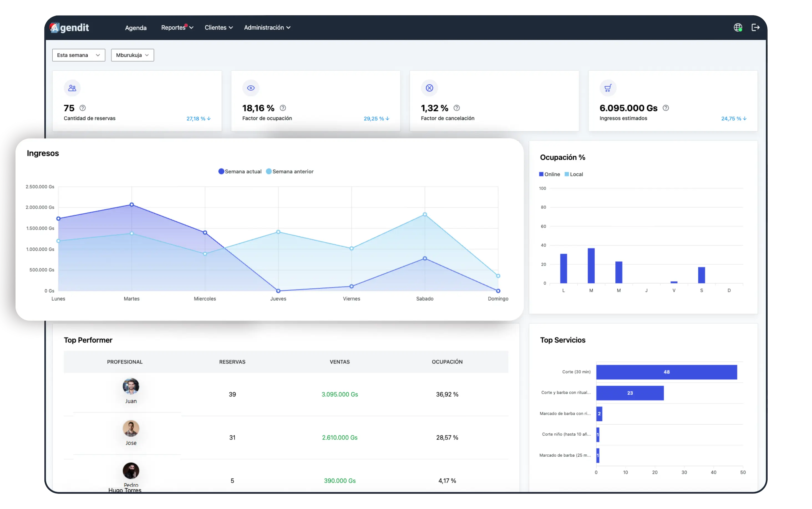This screenshot has height=509, width=812.
Task: Click help icon next to 6.095.000 Gs
Action: click(666, 108)
